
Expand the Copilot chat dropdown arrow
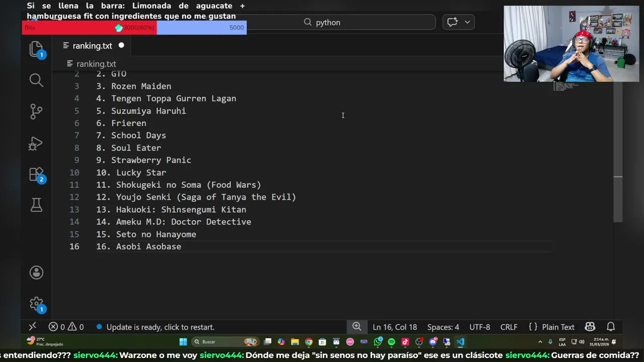pos(467,22)
